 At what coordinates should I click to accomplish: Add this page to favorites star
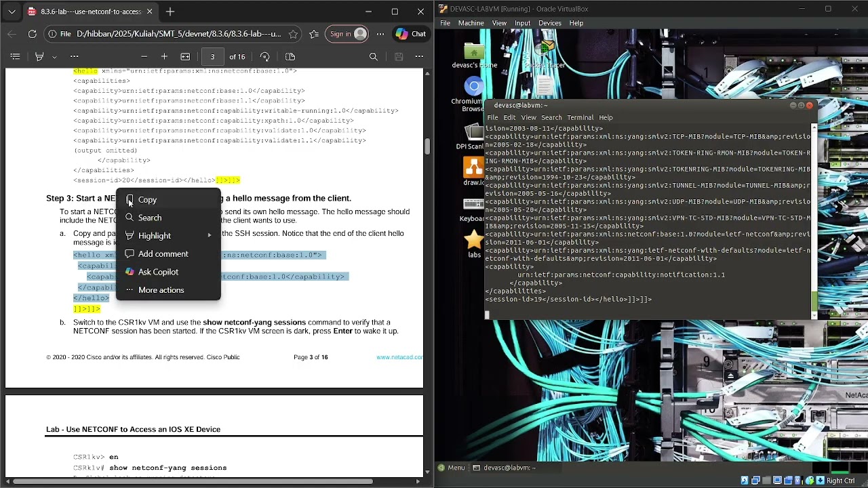coord(293,34)
